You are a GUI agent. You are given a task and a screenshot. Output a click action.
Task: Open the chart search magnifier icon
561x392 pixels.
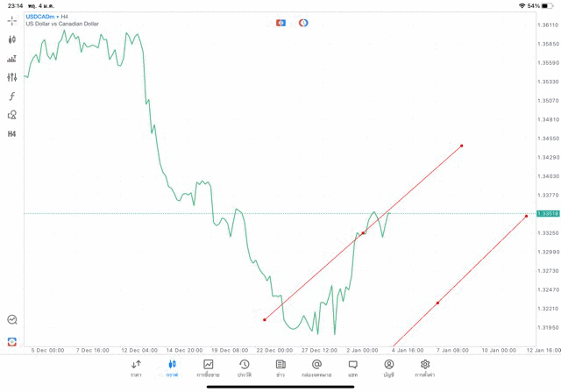point(12,320)
